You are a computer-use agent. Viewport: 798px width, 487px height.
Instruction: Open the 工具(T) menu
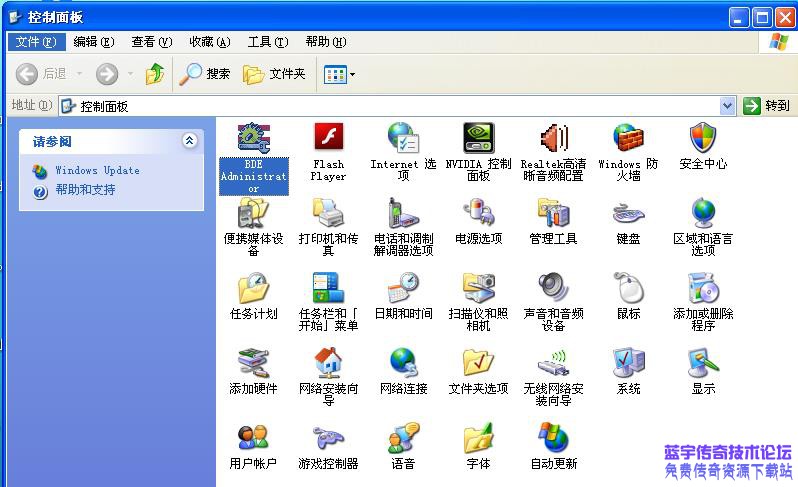267,42
